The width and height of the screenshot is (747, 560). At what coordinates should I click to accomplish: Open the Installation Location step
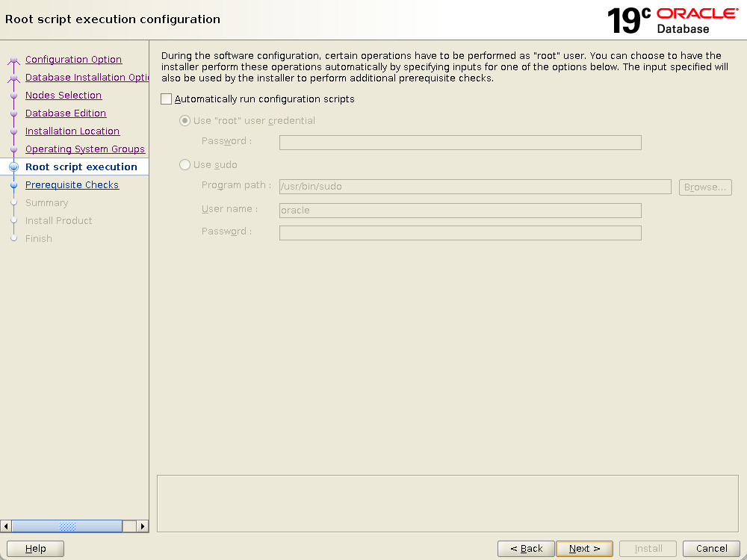pyautogui.click(x=72, y=131)
